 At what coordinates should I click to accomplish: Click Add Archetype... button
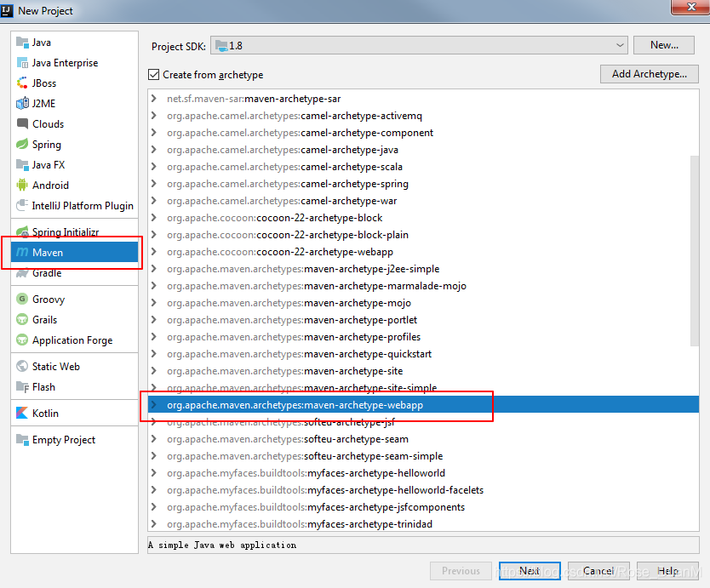tap(650, 74)
